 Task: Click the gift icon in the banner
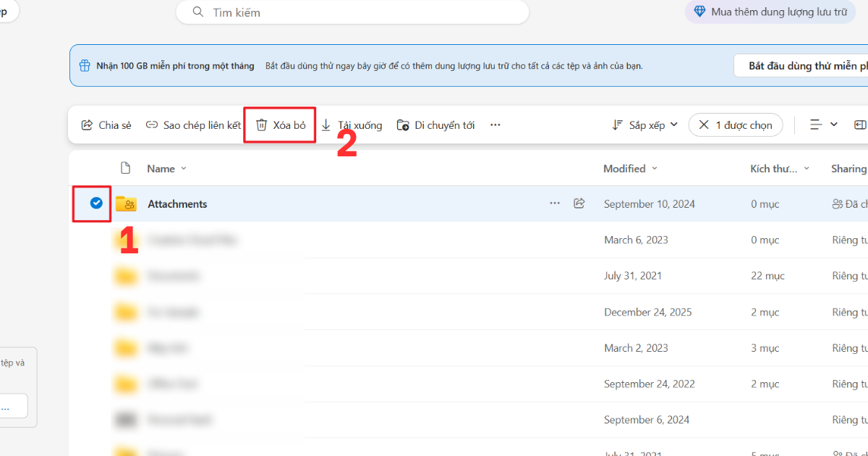(85, 66)
